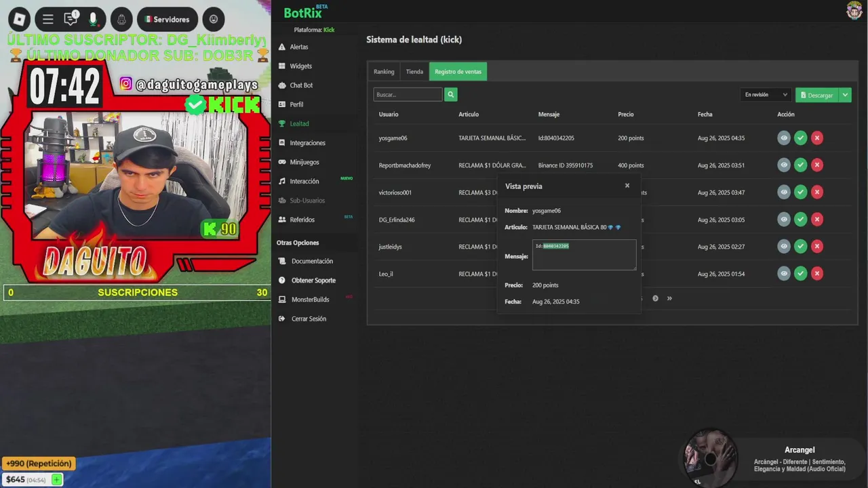Preview the victorioso001 sale
Viewport: 868px width, 488px height.
pyautogui.click(x=784, y=192)
